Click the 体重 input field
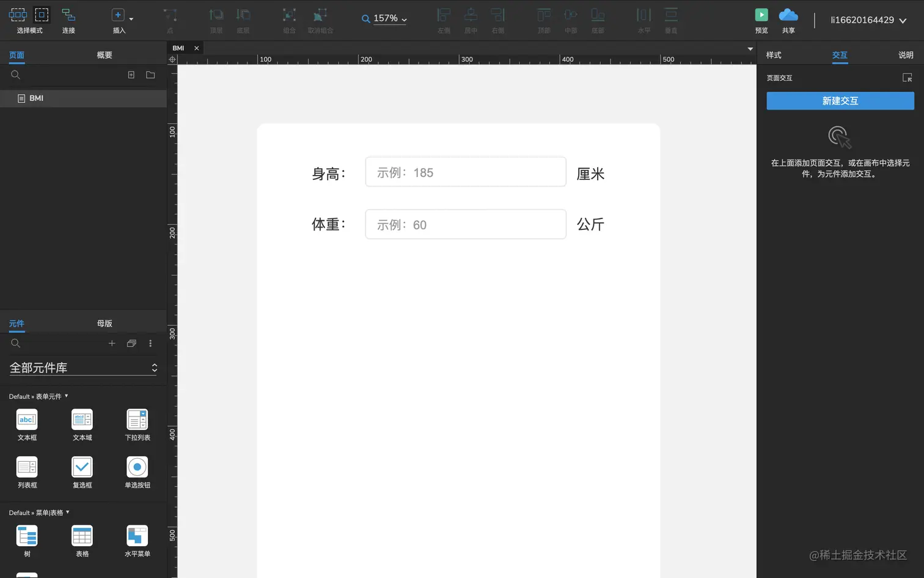 (x=466, y=224)
